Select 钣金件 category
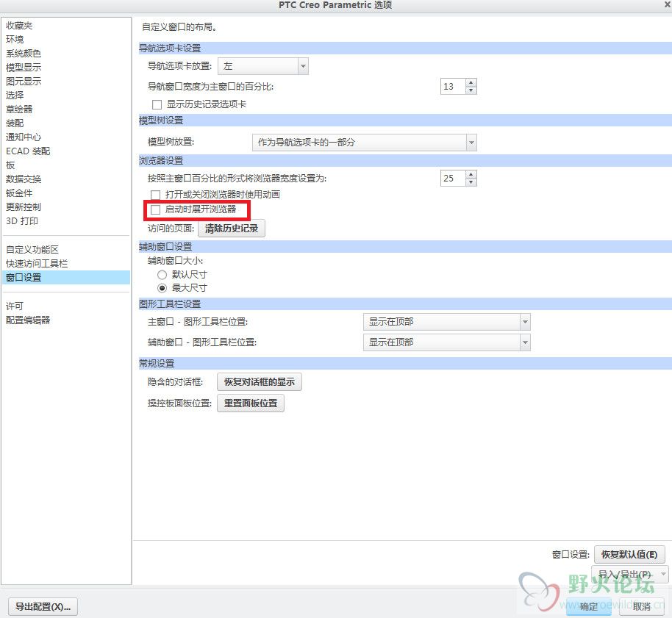 pyautogui.click(x=19, y=193)
